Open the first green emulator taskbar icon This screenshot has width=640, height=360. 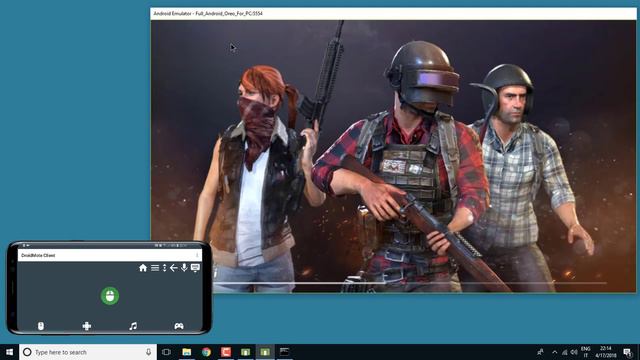[245, 352]
